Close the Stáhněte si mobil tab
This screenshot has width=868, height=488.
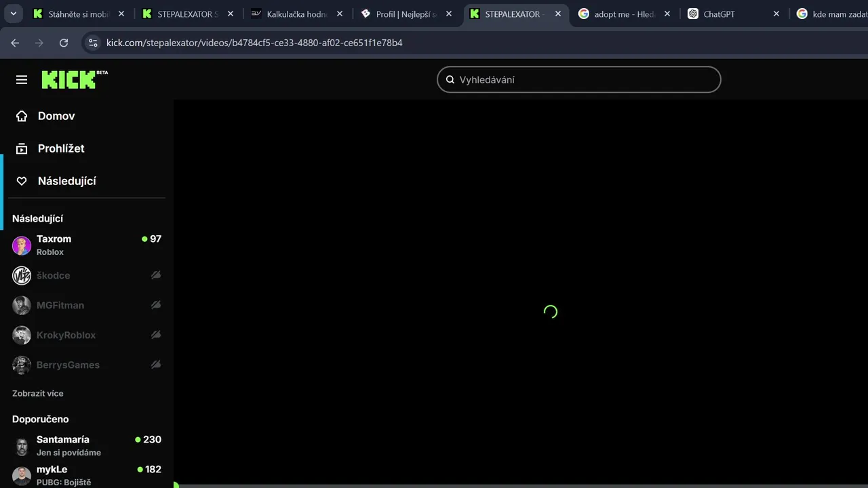pyautogui.click(x=121, y=14)
